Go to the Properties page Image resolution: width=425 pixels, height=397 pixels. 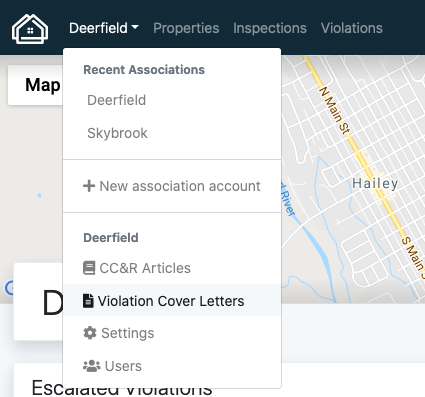coord(186,28)
